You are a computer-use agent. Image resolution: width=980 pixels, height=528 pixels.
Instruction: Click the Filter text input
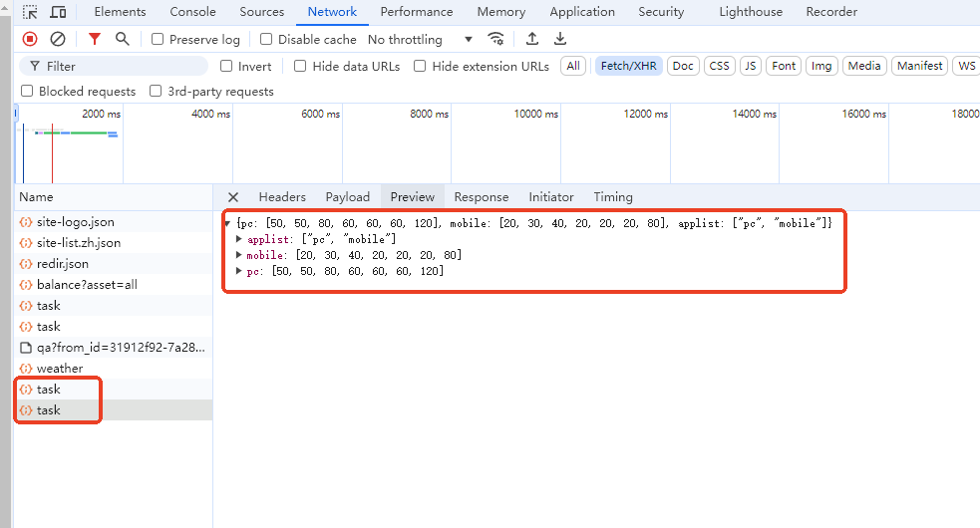[x=114, y=66]
